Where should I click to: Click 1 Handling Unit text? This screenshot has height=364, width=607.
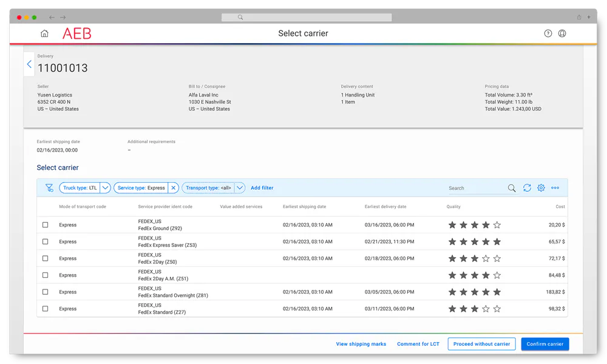click(x=358, y=95)
